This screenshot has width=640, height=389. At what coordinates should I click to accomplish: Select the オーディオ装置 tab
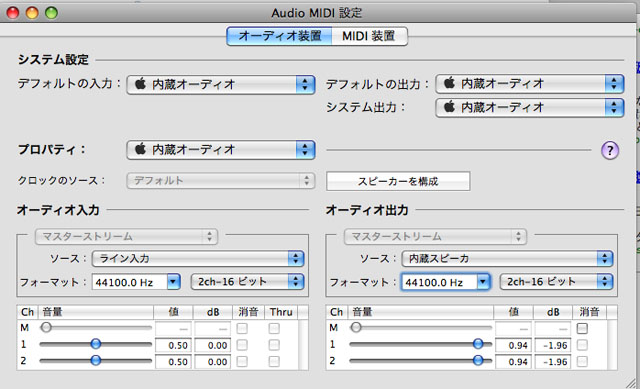(x=280, y=36)
